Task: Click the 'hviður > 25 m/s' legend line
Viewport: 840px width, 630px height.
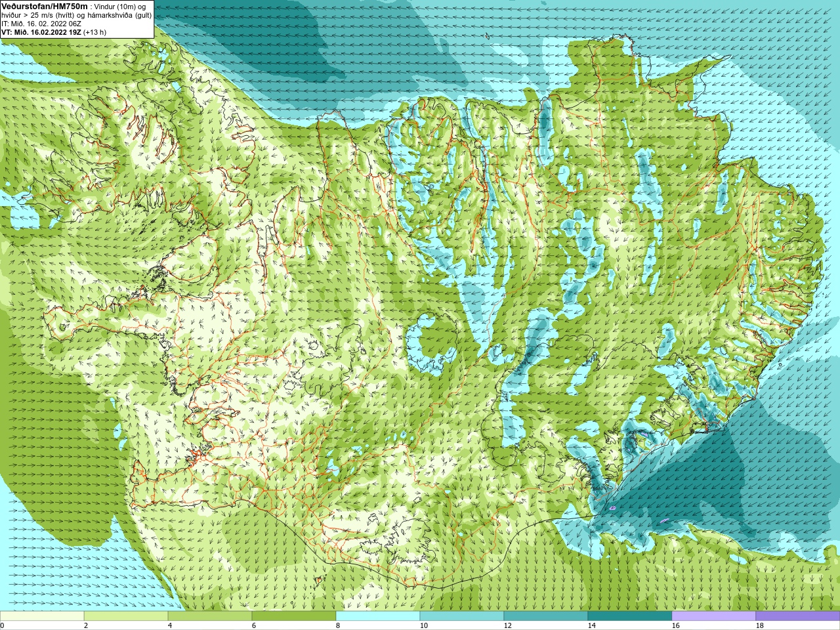Action: pos(76,15)
